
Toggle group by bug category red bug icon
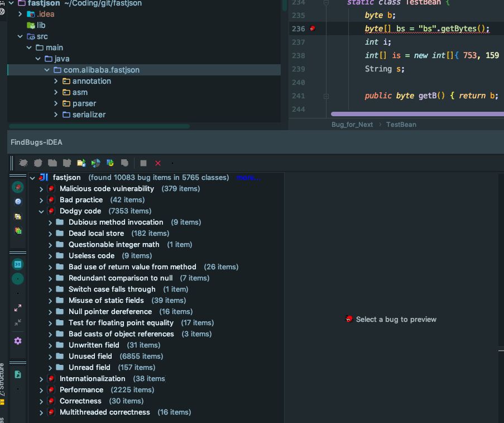[x=18, y=187]
